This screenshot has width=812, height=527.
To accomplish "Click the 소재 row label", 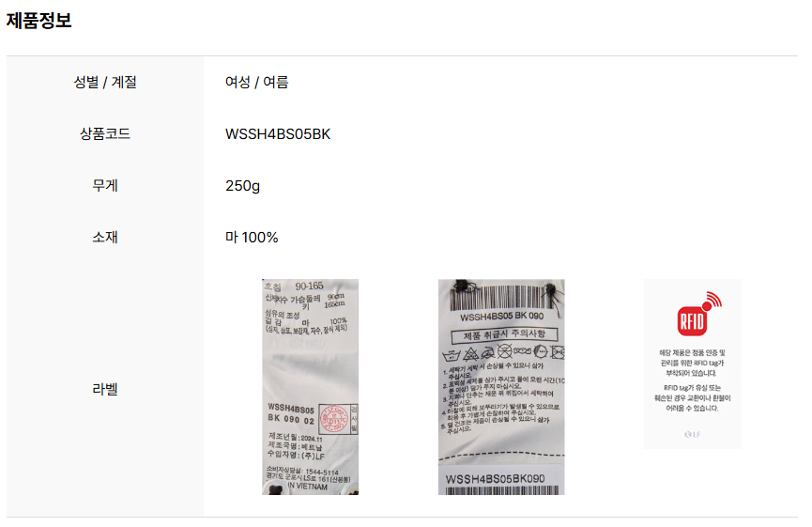I will point(105,238).
